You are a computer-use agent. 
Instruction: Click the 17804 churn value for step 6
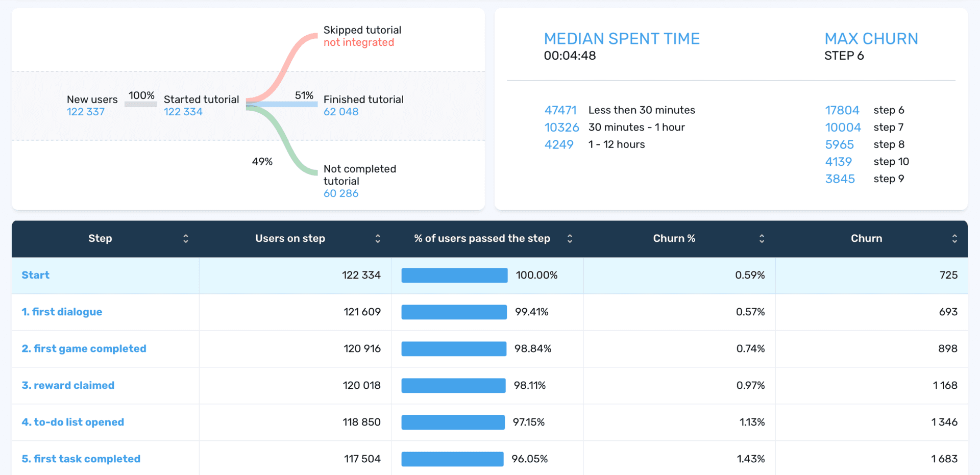[x=842, y=110]
